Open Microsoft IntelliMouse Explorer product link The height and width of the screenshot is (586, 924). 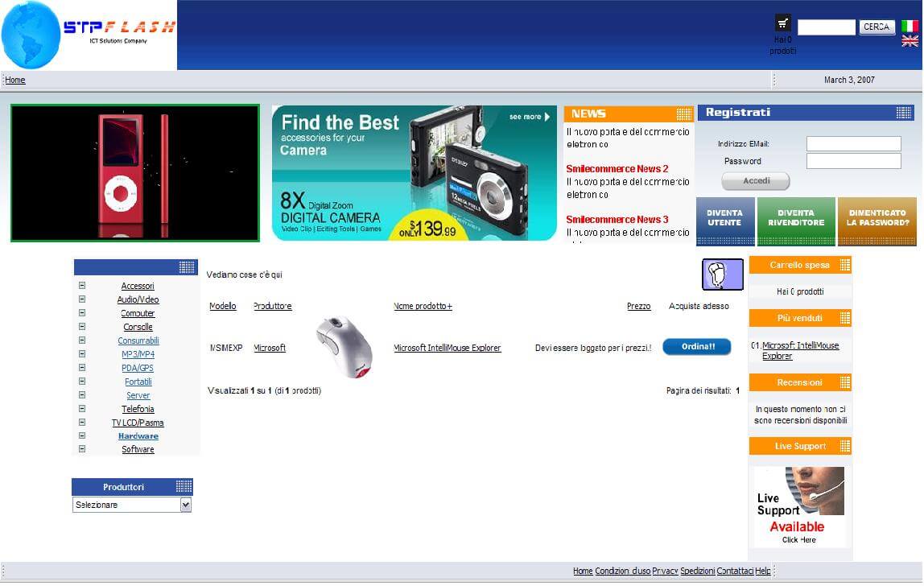coord(447,348)
